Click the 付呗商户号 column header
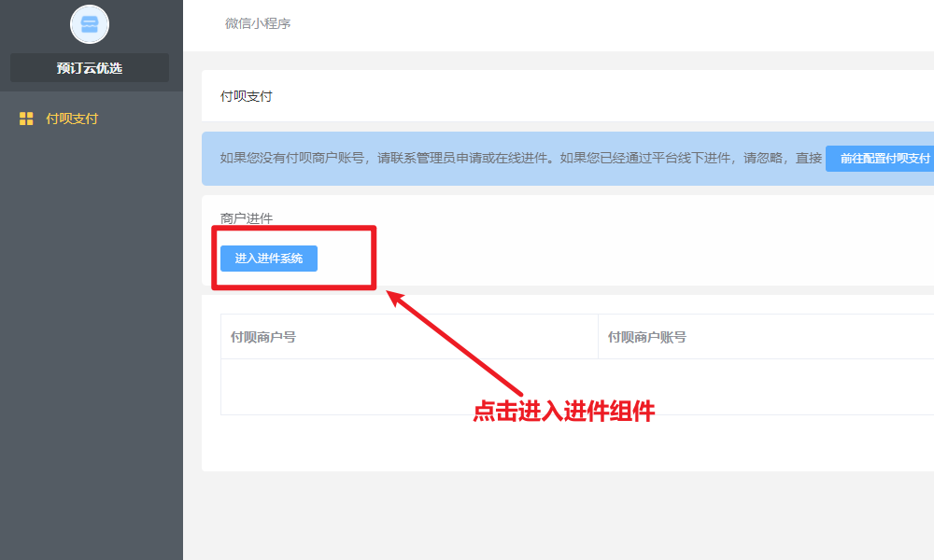 (x=263, y=337)
